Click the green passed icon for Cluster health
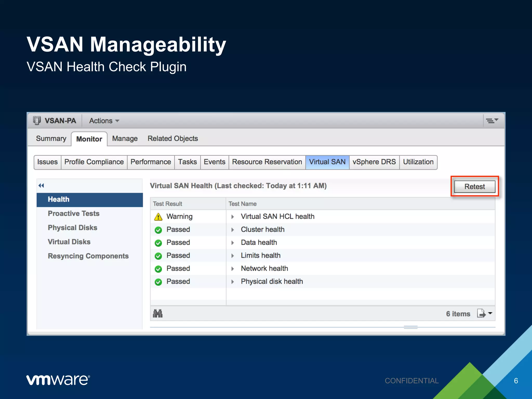 click(158, 230)
